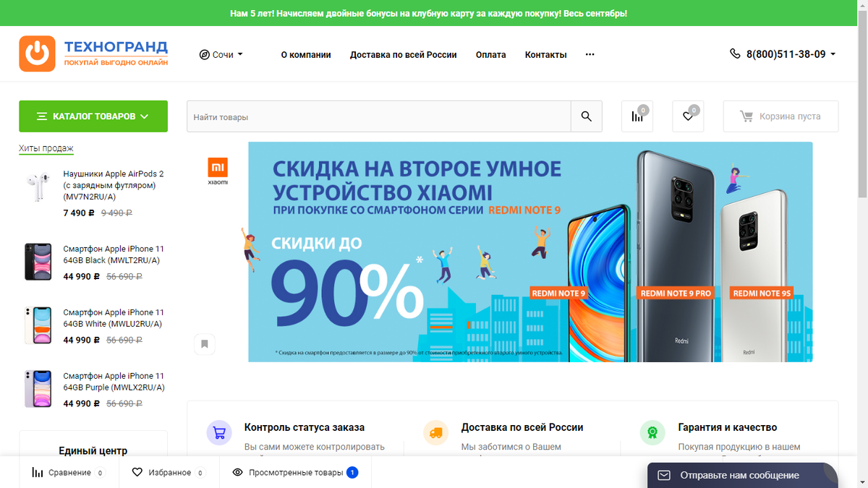Click the Техногранд orange power logo
This screenshot has height=488, width=868.
pos(37,53)
